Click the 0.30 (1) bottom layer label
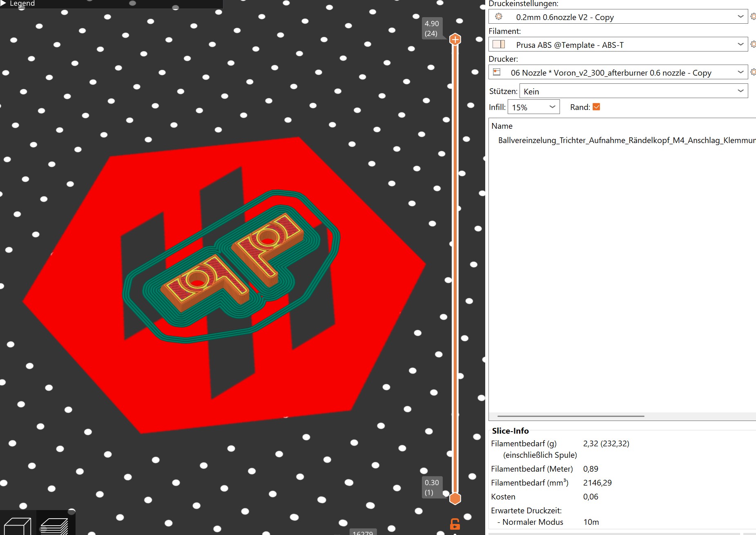The image size is (756, 535). point(432,487)
